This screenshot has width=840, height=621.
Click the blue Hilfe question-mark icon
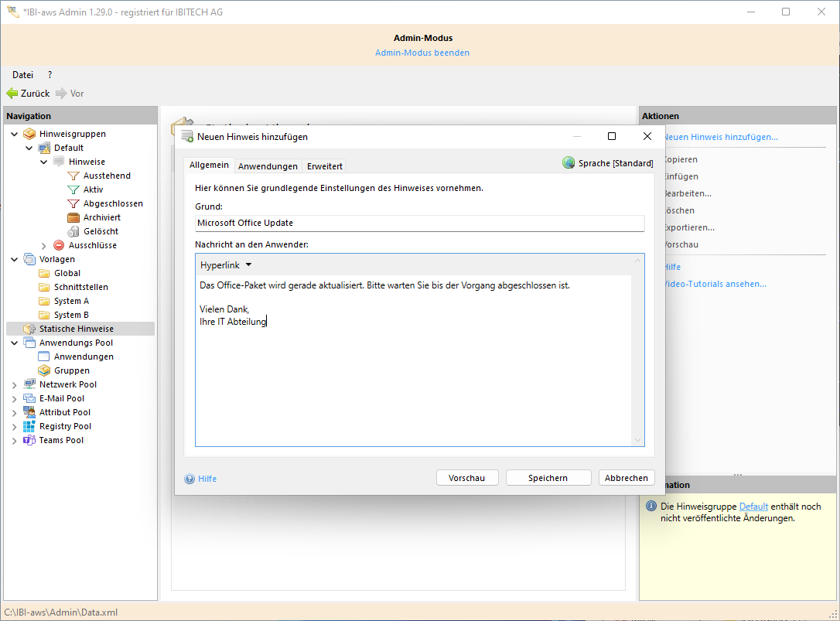click(x=190, y=479)
